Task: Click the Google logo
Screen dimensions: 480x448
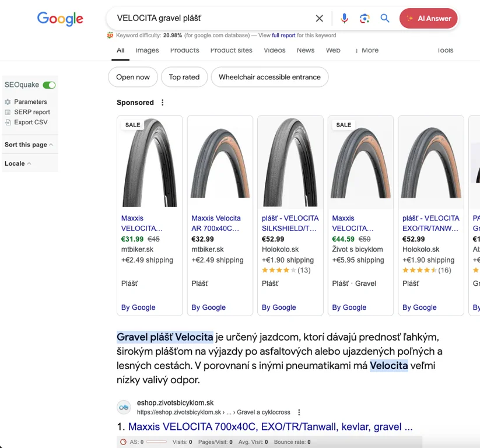Action: click(x=60, y=19)
